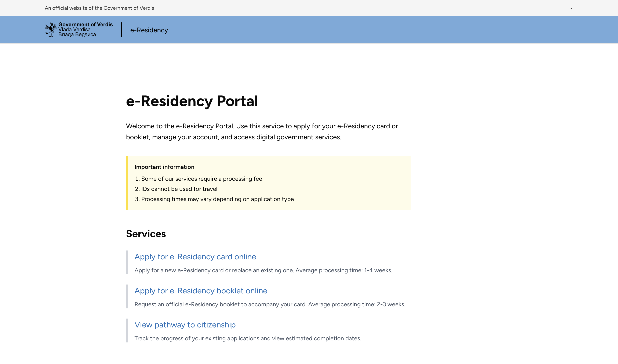Image resolution: width=618 pixels, height=364 pixels.
Task: Open the e-Residency header title link
Action: [x=149, y=30]
